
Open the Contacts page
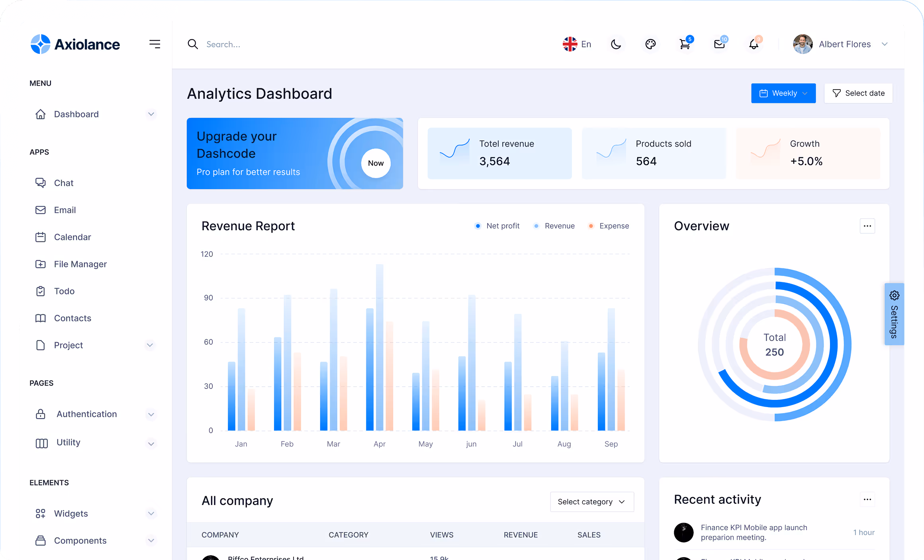73,318
